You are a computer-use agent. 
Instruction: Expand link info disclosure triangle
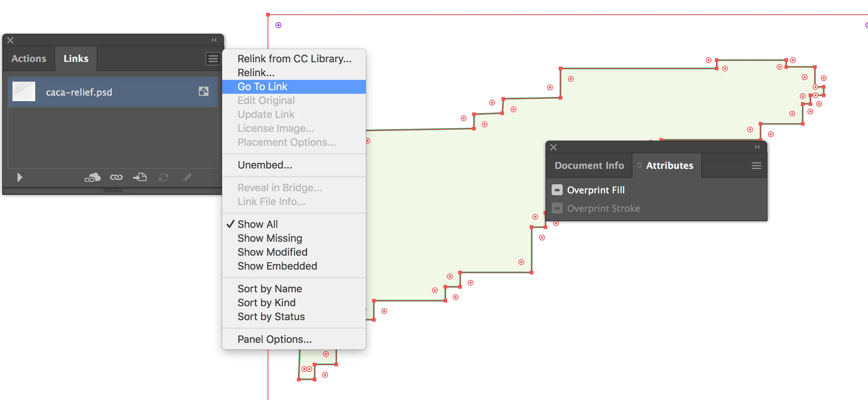point(20,178)
